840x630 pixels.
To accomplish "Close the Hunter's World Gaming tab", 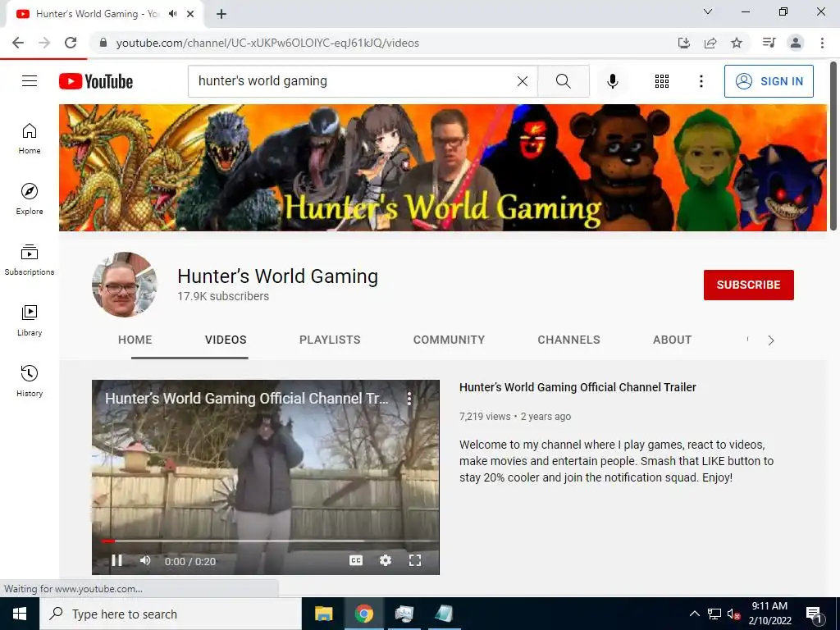I will click(x=190, y=14).
